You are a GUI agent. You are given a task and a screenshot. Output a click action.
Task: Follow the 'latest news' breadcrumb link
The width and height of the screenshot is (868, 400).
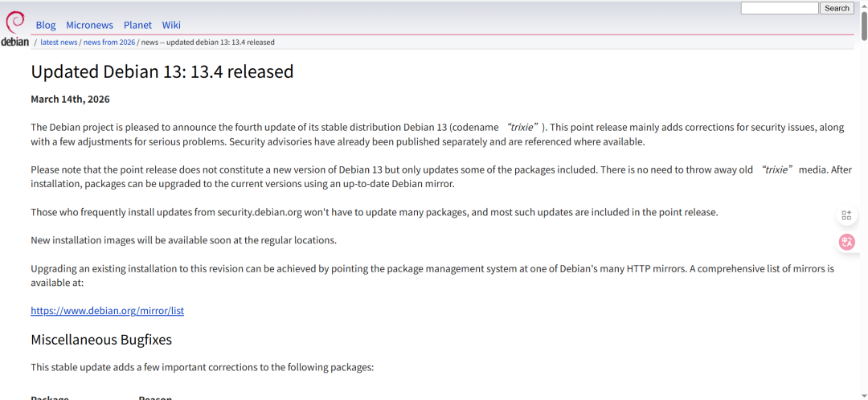(x=59, y=42)
